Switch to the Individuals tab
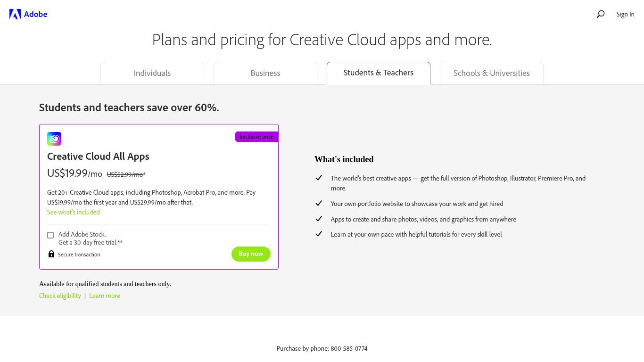Screen dimensions: 644x362 coord(152,73)
